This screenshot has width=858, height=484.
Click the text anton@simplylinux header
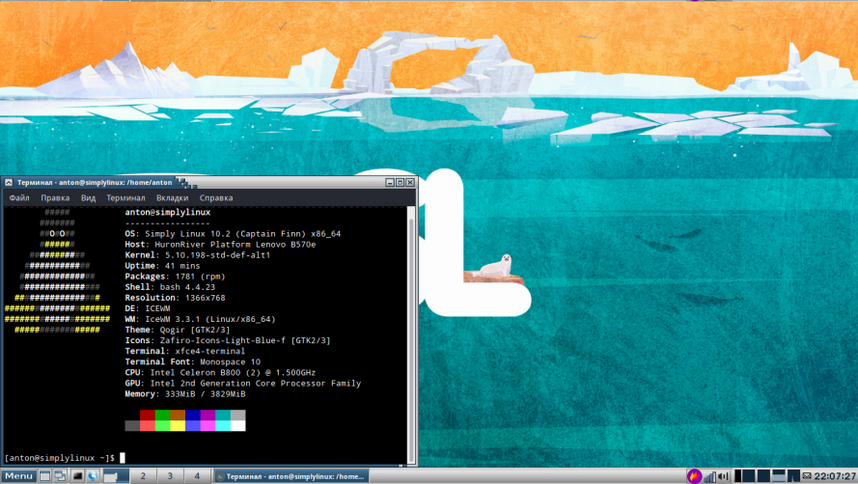[167, 212]
